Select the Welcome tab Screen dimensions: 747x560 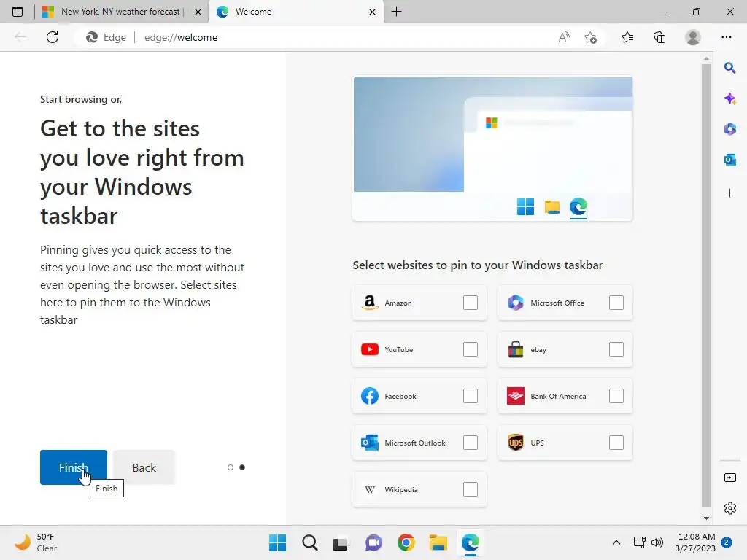tap(295, 12)
